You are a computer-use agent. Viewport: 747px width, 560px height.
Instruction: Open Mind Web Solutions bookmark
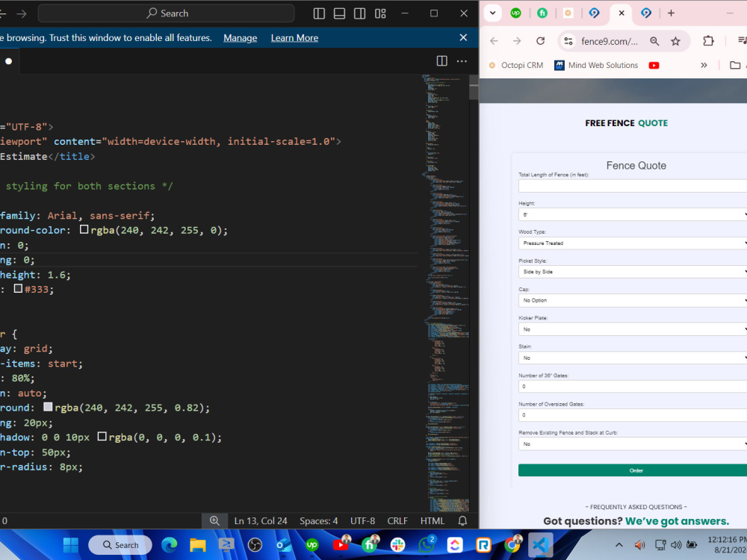pyautogui.click(x=596, y=65)
